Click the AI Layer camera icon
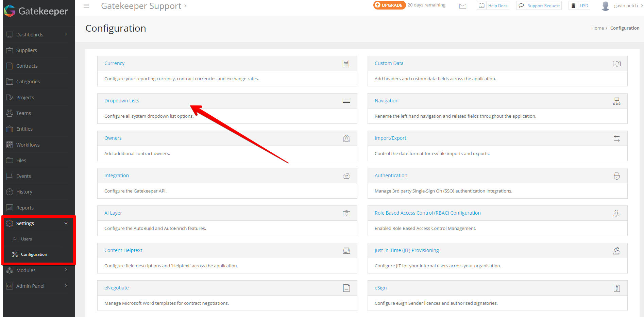This screenshot has height=317, width=644. click(346, 213)
